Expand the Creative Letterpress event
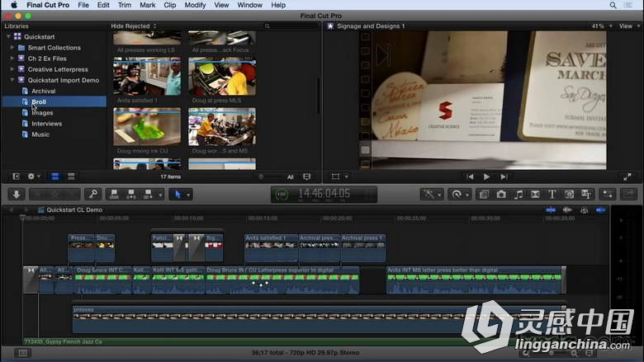 (12, 69)
